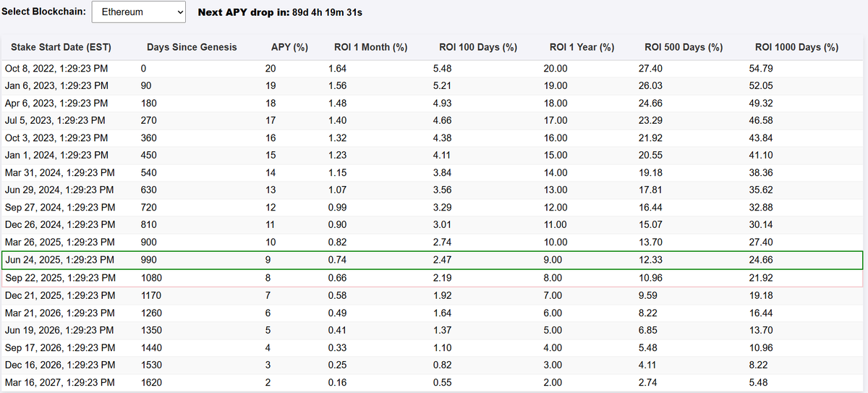Click ROI 500 Days (%) column header
The image size is (868, 393).
[684, 47]
